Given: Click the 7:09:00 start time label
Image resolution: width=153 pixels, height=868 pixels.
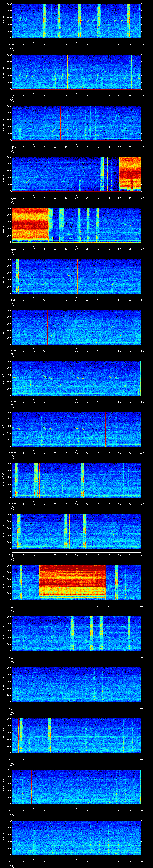Looking at the screenshot, I should tap(12, 453).
